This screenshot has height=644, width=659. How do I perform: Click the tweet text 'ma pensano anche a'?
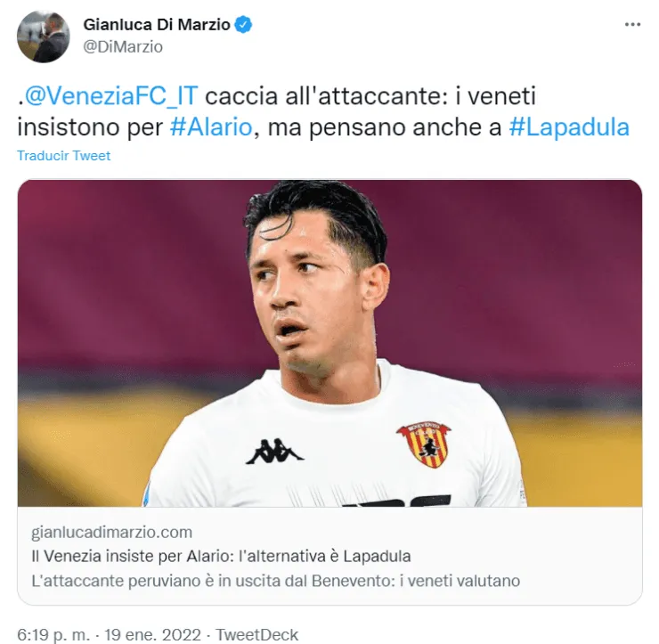[x=385, y=127]
